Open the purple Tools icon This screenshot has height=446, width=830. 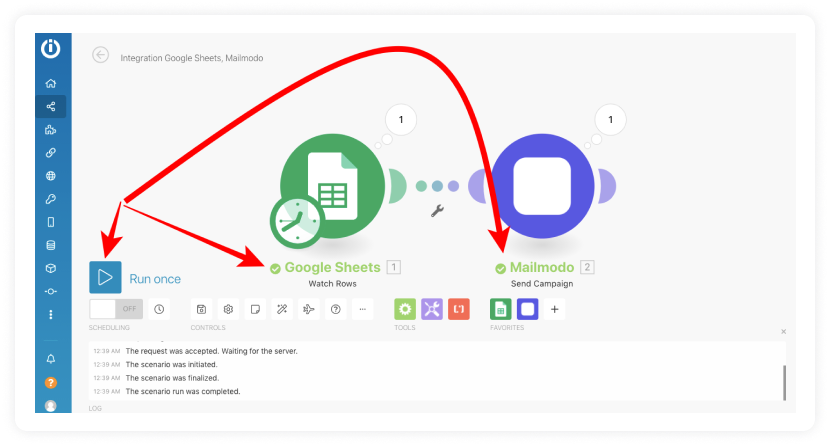pyautogui.click(x=432, y=310)
